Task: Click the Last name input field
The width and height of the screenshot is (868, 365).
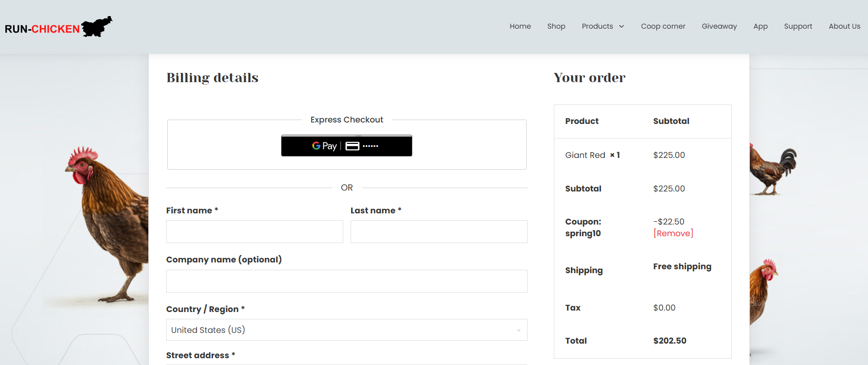Action: 439,231
